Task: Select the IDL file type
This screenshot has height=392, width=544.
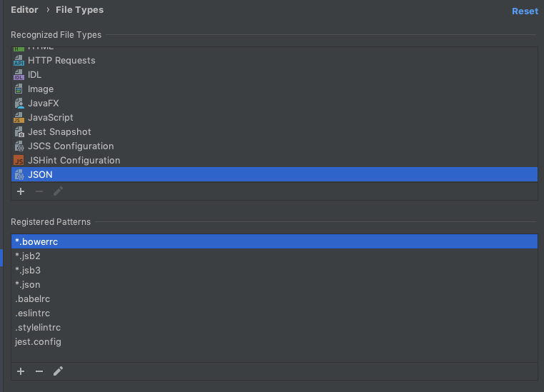Action: click(274, 74)
